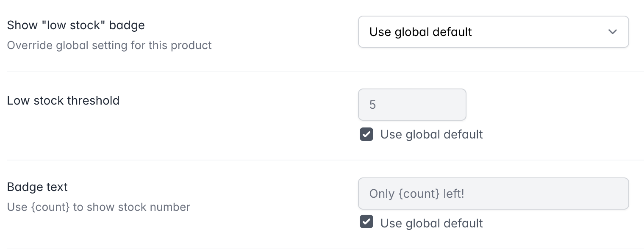The image size is (644, 249).
Task: Uncheck Use global default for Low stock threshold
Action: click(366, 135)
